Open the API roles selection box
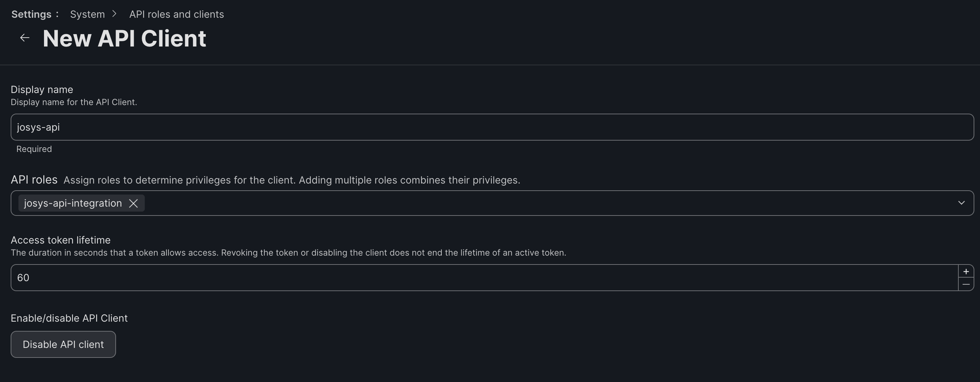Viewport: 980px width, 382px height. click(533, 203)
